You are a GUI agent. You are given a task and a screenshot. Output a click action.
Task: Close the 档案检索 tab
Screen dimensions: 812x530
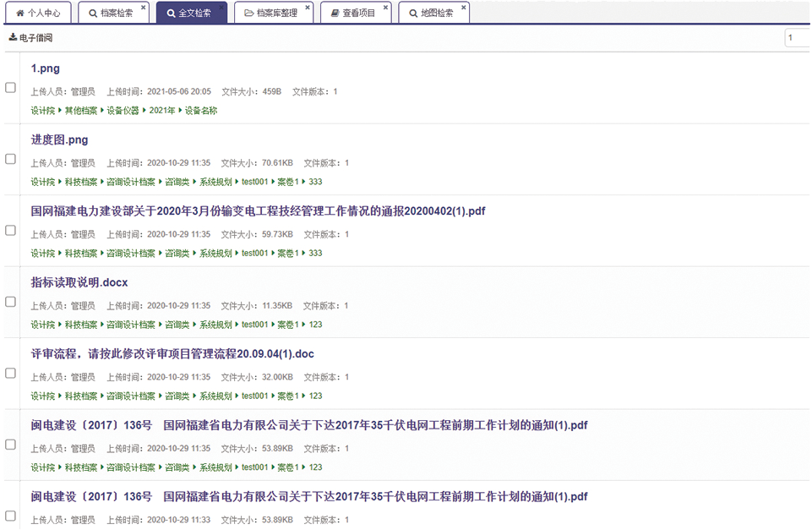(x=143, y=8)
